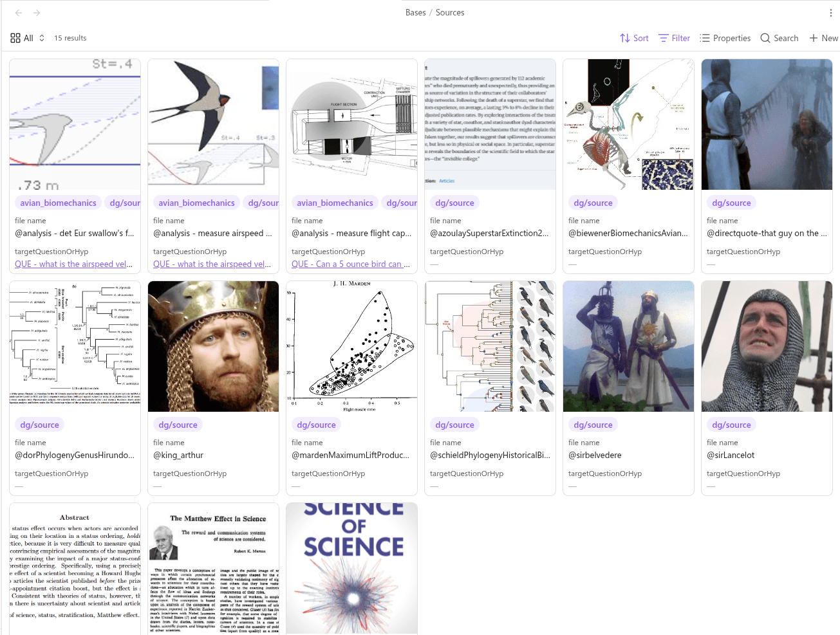Select file name '@mardenMaximumLiftProduc...'
This screenshot has width=840, height=635.
350,456
